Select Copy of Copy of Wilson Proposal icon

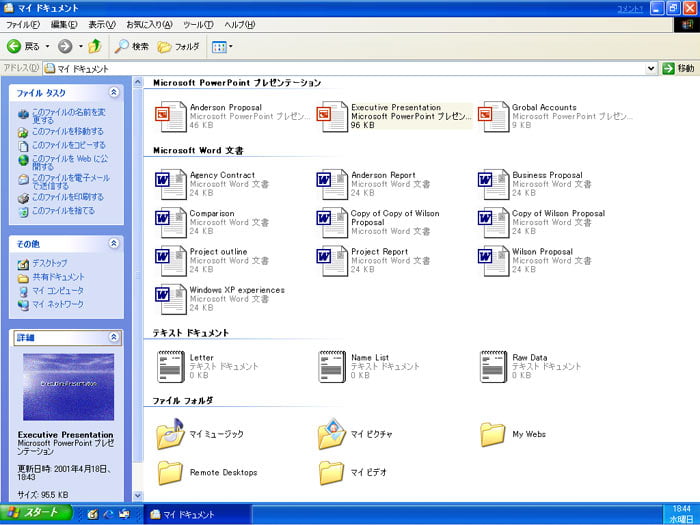click(x=332, y=222)
